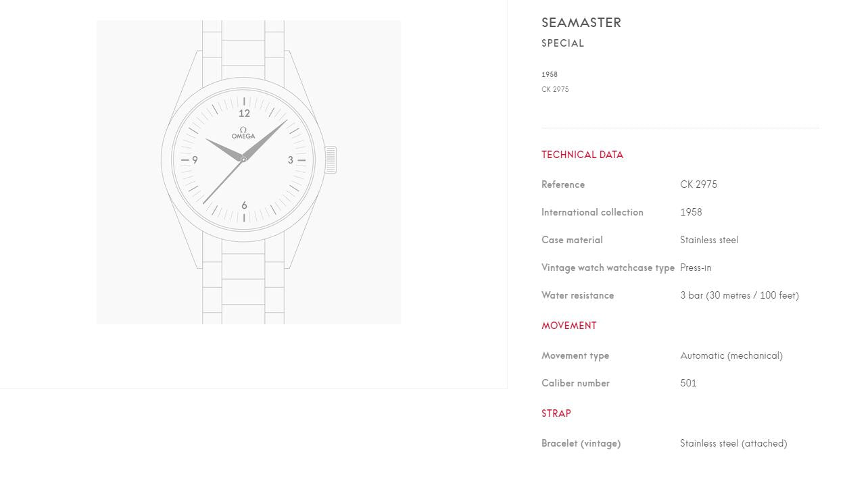The height and width of the screenshot is (504, 847).
Task: Click the STRAP section heading
Action: click(556, 413)
